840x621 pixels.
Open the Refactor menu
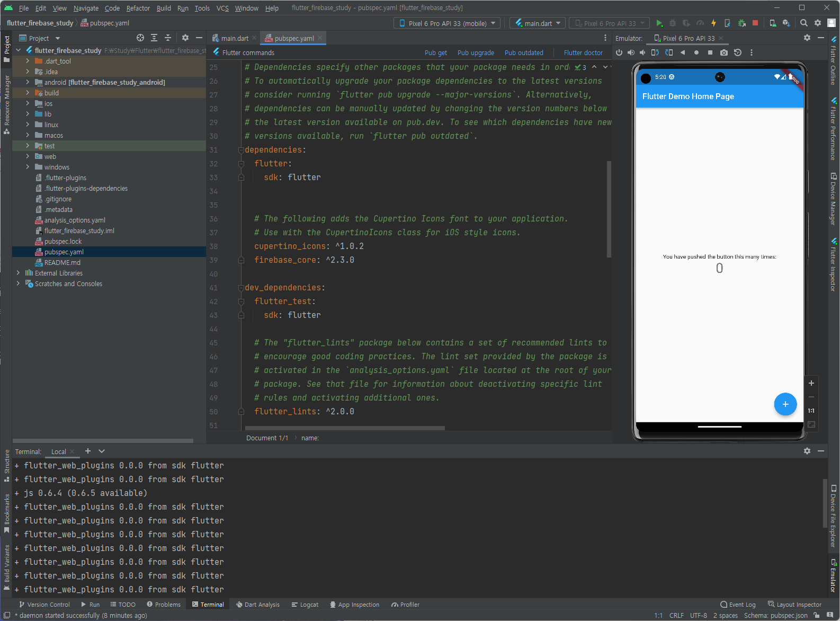pyautogui.click(x=138, y=8)
